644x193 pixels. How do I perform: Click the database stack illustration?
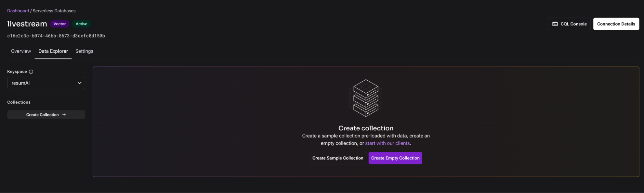point(366,98)
